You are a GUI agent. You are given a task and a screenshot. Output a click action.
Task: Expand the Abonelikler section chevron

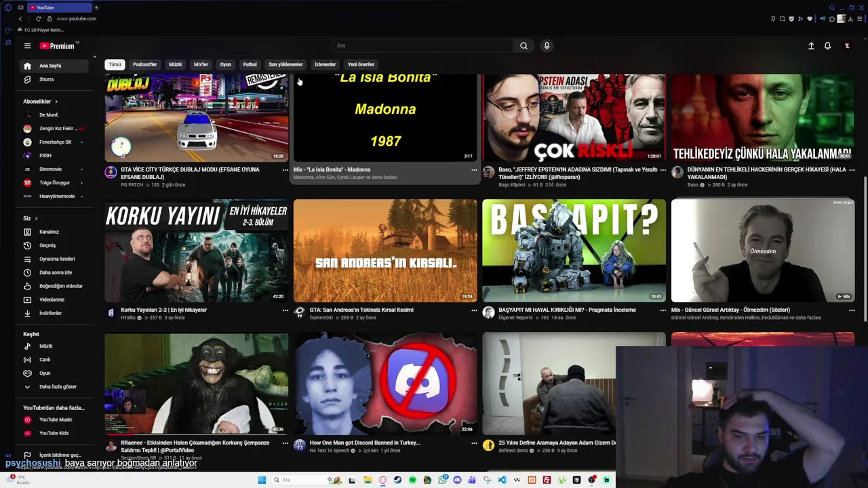pyautogui.click(x=56, y=102)
